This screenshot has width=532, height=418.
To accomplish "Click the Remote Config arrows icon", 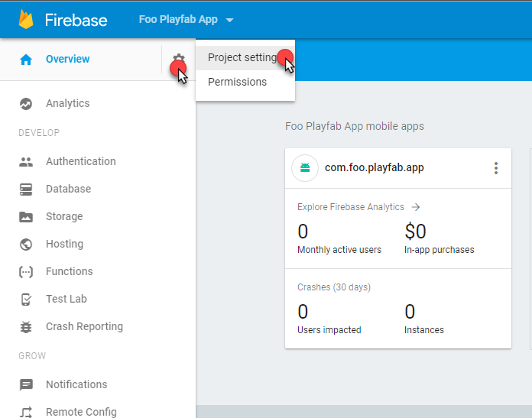I will 26,412.
